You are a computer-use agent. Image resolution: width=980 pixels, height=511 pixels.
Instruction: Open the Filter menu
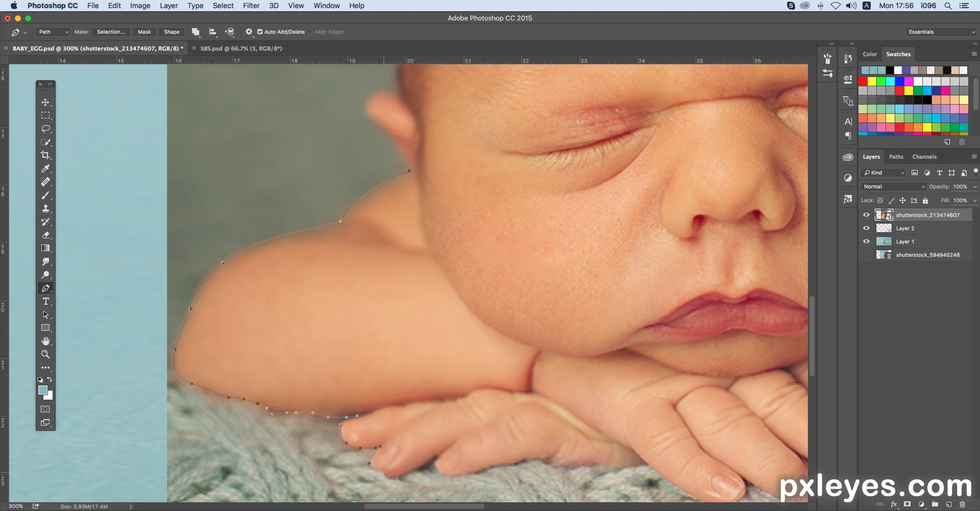[251, 6]
